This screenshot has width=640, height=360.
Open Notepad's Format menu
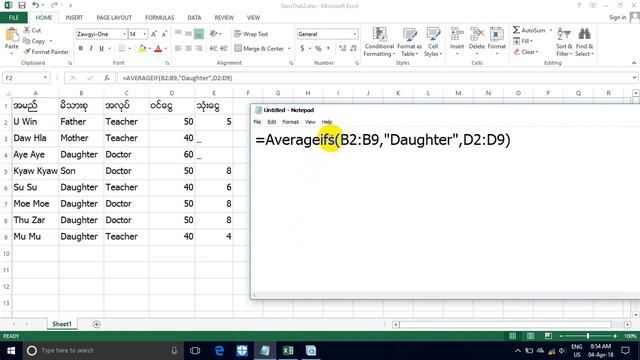(x=291, y=122)
